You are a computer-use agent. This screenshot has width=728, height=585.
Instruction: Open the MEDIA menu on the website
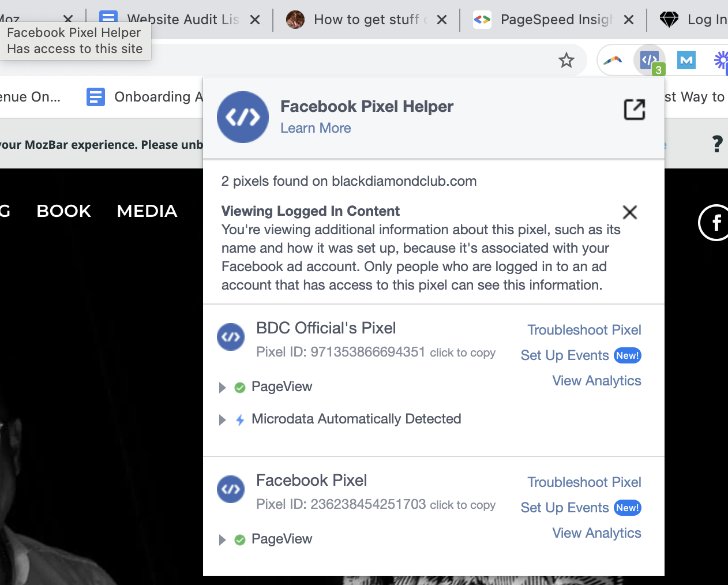click(147, 211)
